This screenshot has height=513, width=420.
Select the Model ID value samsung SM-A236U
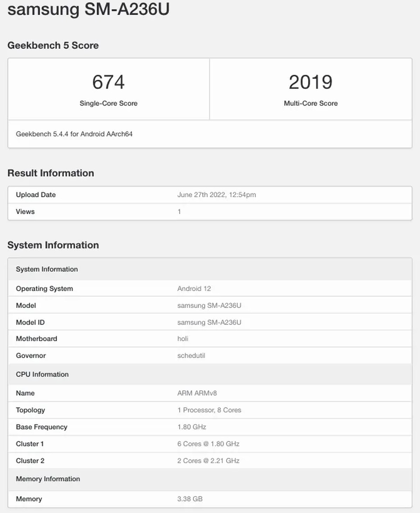coord(209,322)
